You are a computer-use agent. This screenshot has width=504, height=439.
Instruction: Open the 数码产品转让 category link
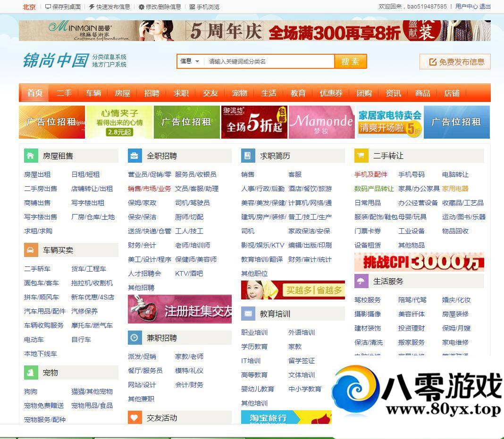click(374, 189)
